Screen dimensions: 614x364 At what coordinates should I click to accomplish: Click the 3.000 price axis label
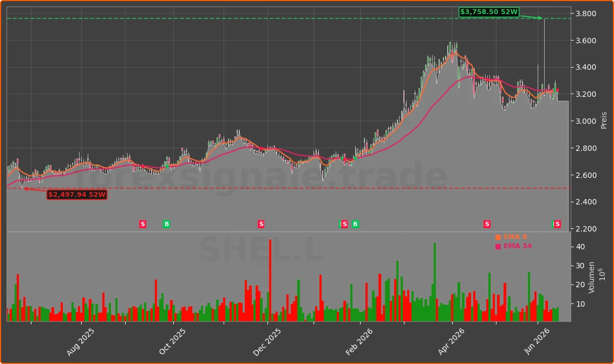586,121
